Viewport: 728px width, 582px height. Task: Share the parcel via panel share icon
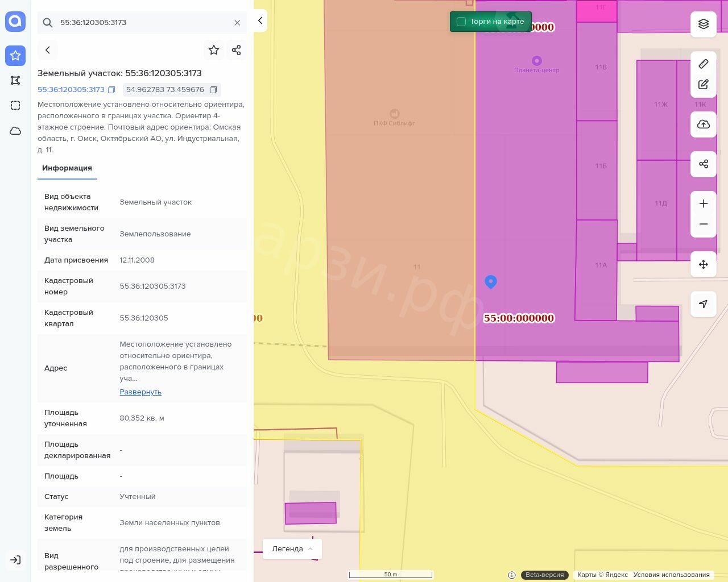(x=237, y=50)
